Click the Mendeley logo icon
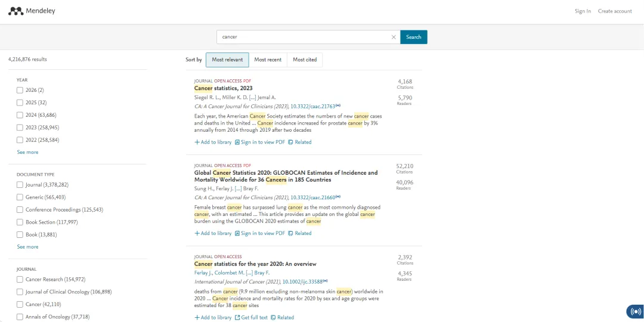 point(16,11)
